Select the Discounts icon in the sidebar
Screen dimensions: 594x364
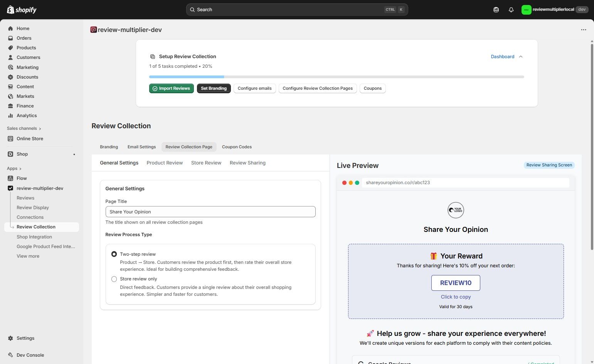[x=10, y=77]
